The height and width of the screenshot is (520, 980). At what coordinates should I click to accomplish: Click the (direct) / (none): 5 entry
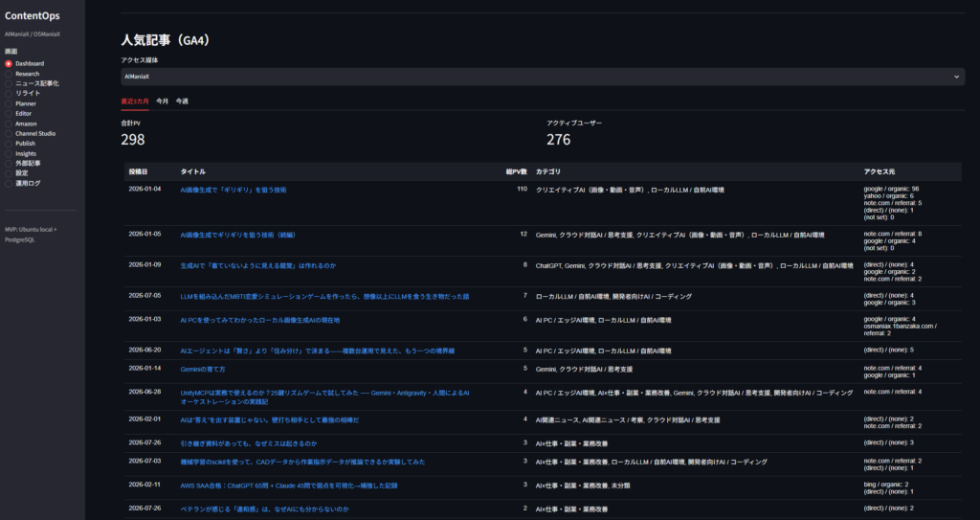(x=889, y=350)
